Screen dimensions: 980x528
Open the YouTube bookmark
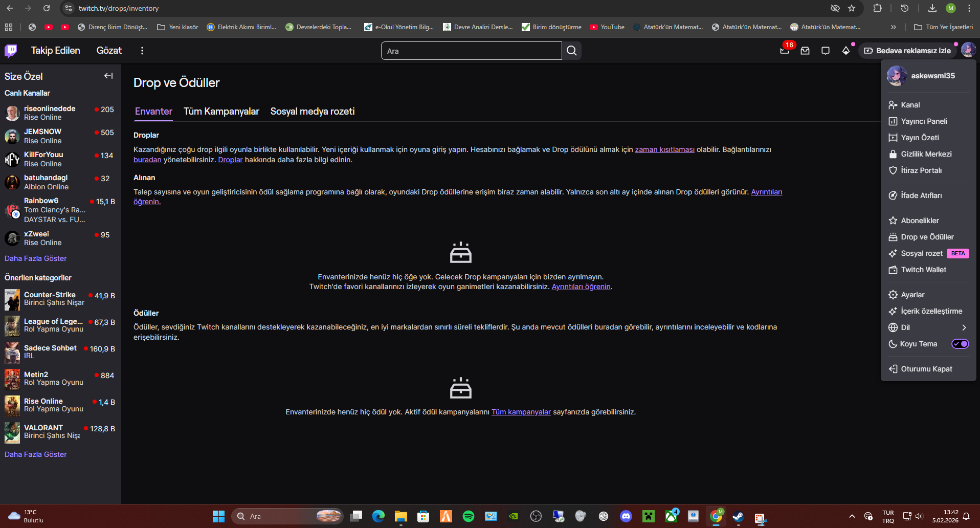tap(607, 27)
